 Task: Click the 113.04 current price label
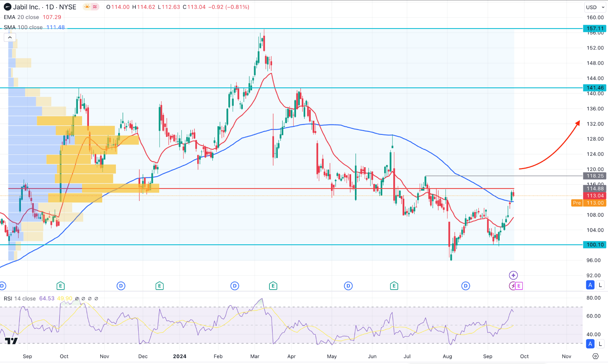tap(595, 196)
